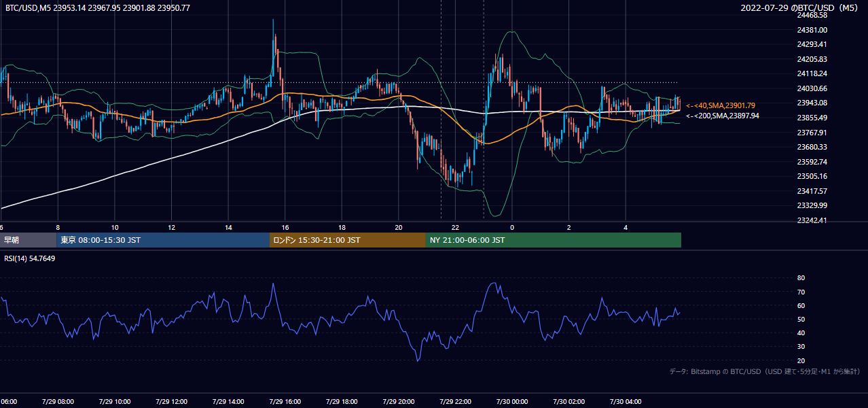Select the 早朝 session bar
Viewport: 868px width, 408px height.
28,240
